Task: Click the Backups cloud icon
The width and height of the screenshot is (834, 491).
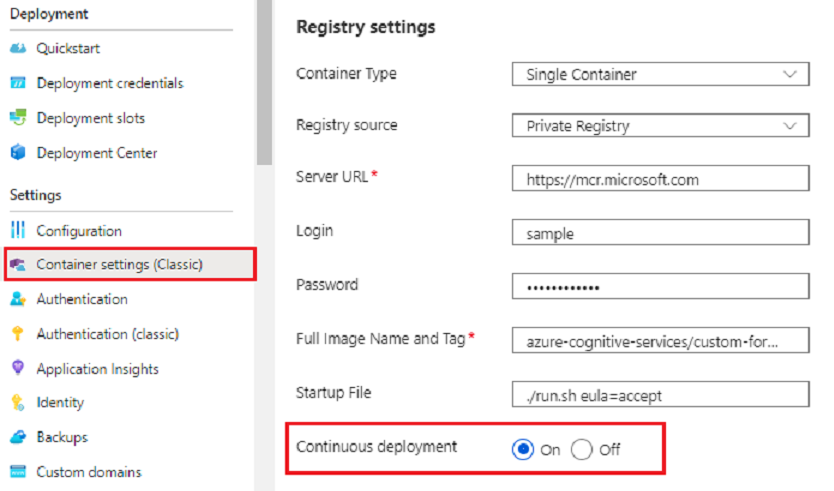Action: 17,437
